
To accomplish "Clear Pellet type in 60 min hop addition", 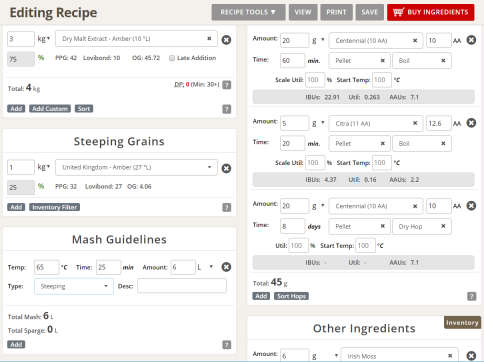I will (x=383, y=61).
